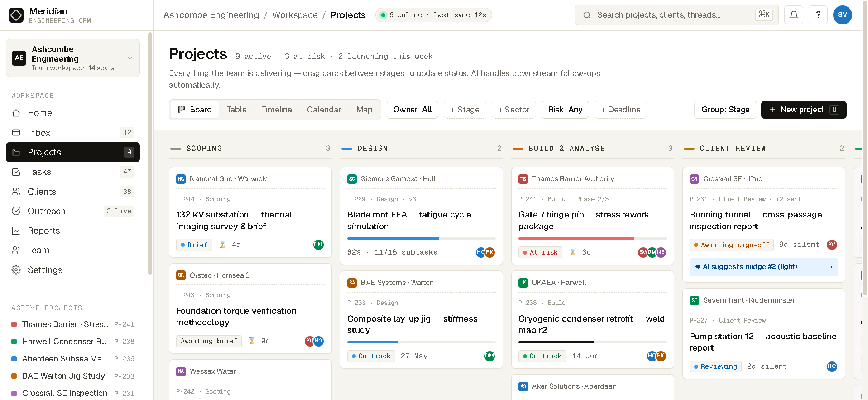Open the Group: Stage dropdown

click(x=725, y=110)
